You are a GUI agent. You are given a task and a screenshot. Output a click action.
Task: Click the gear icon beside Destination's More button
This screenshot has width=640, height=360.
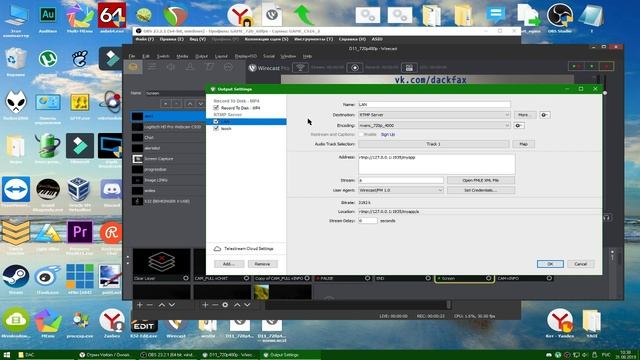[x=544, y=115]
